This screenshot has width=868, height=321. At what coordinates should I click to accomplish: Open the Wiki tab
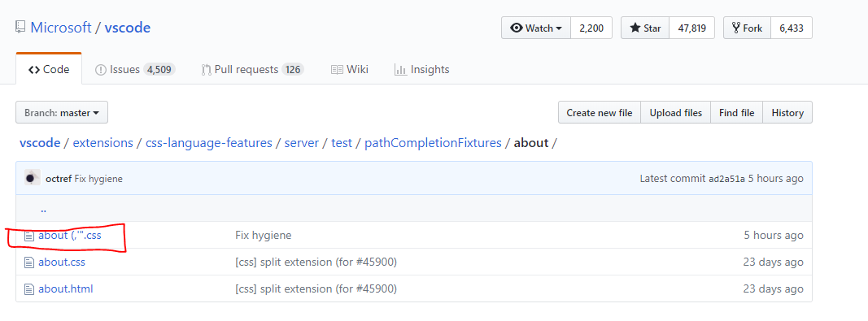tap(350, 70)
